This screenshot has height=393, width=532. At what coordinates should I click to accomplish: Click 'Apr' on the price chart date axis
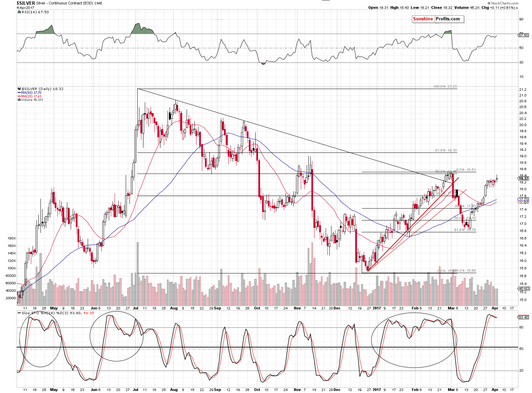coord(495,308)
